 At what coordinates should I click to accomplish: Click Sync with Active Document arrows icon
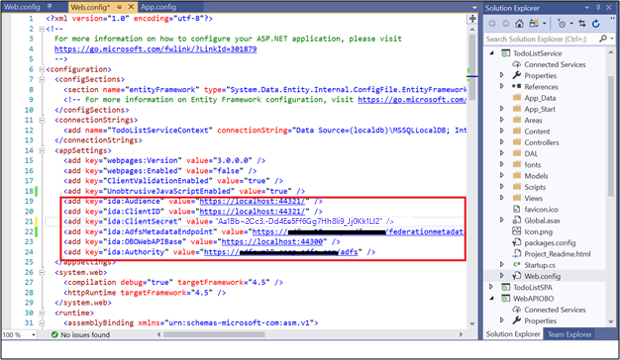click(582, 24)
